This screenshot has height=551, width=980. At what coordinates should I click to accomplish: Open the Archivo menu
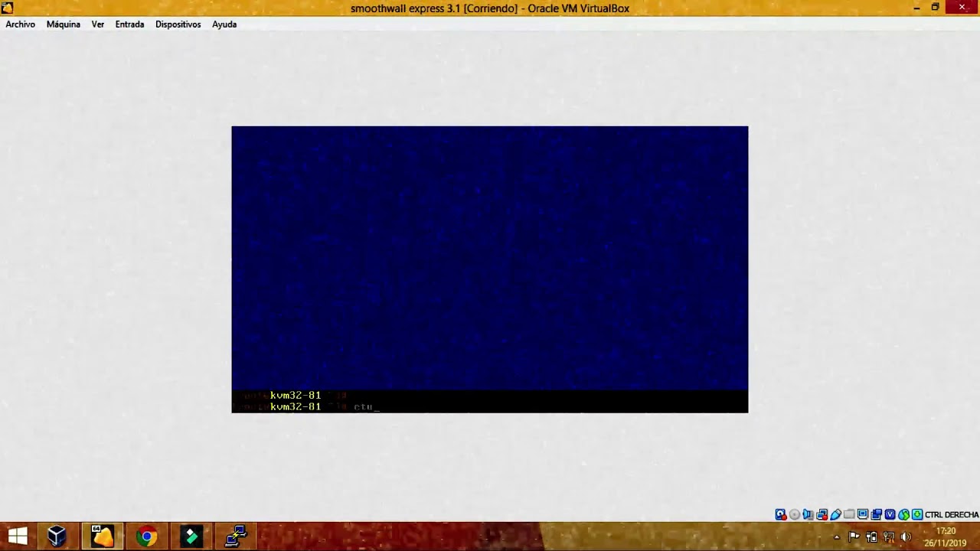point(21,24)
